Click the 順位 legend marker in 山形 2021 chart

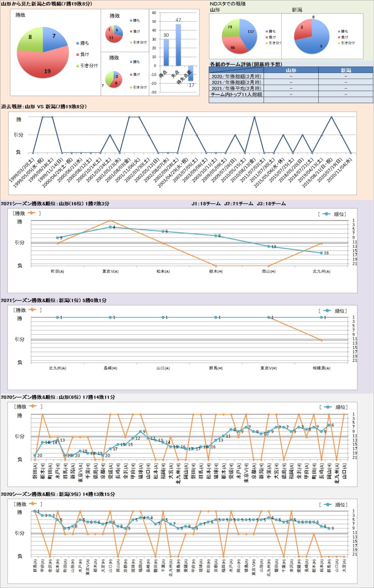[x=327, y=214]
